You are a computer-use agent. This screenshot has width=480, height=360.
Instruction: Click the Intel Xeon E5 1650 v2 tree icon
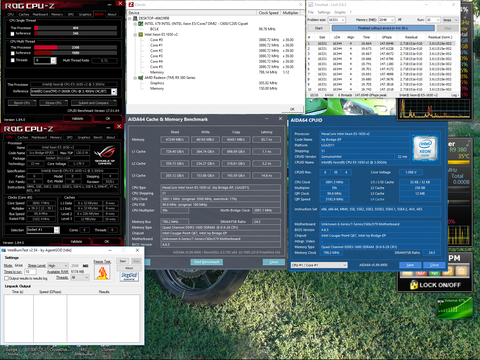pyautogui.click(x=141, y=34)
